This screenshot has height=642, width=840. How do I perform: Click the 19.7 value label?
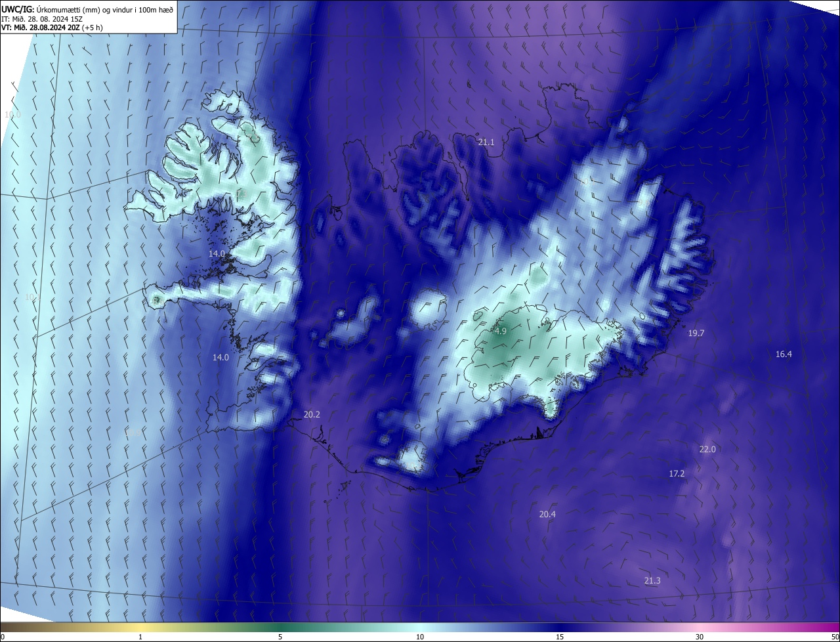click(x=696, y=333)
